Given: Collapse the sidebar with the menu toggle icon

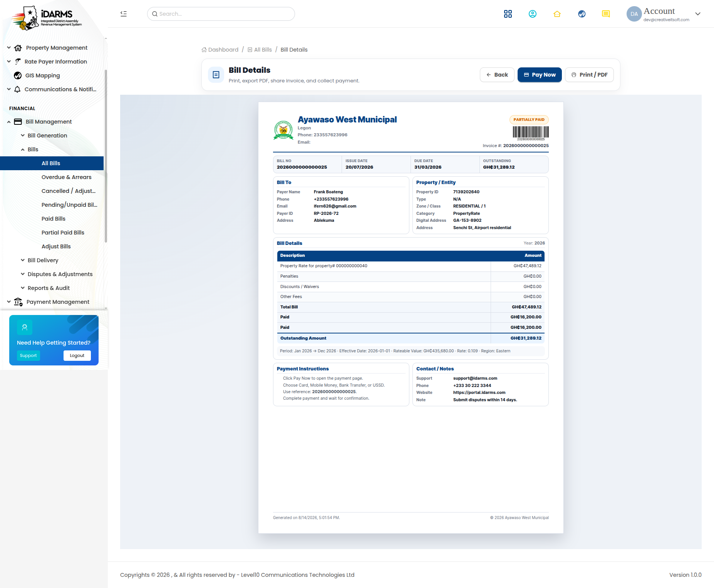Looking at the screenshot, I should click(x=124, y=14).
